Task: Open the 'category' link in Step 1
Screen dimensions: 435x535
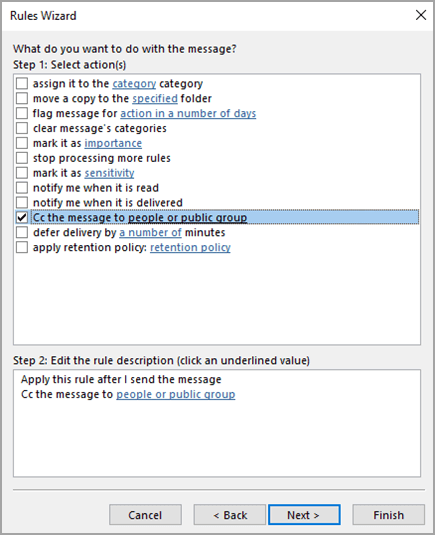Action: pos(134,84)
